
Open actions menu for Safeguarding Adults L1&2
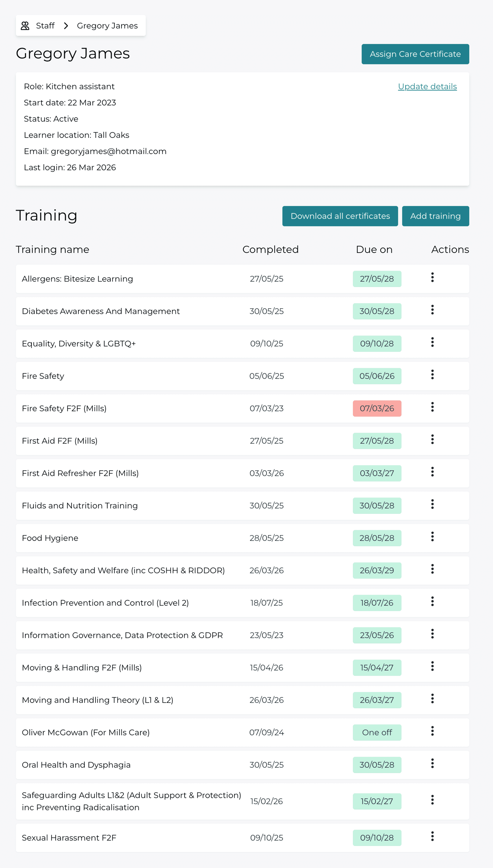coord(432,801)
